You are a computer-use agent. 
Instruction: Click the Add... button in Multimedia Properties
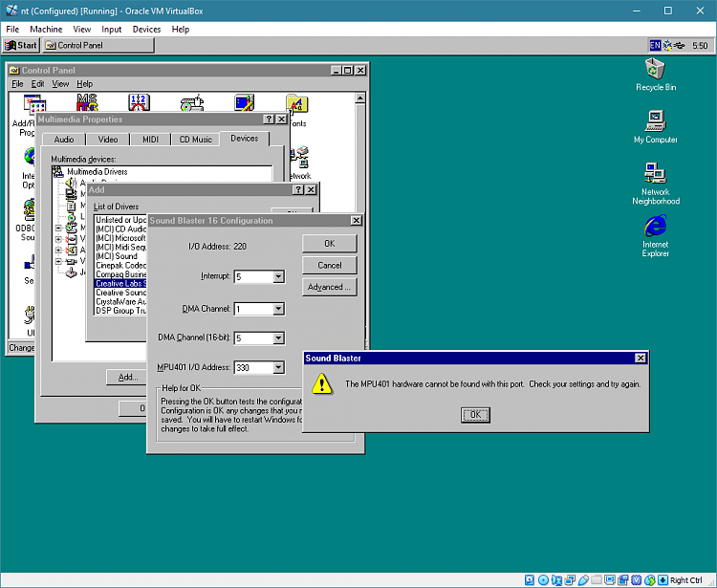pyautogui.click(x=127, y=378)
